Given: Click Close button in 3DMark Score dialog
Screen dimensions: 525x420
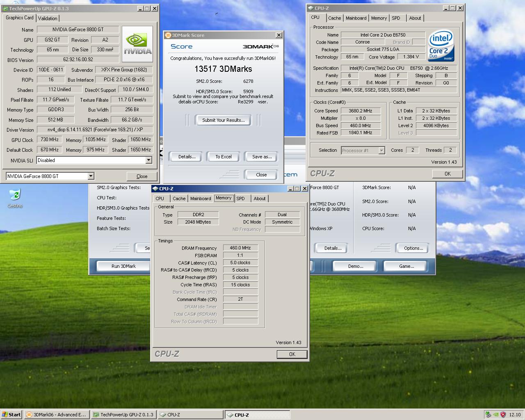Looking at the screenshot, I should coord(261,175).
